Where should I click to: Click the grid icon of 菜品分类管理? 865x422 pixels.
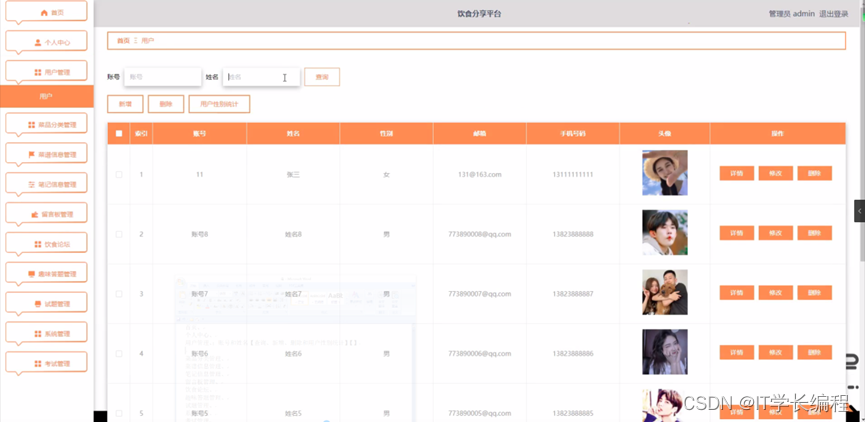pos(31,125)
